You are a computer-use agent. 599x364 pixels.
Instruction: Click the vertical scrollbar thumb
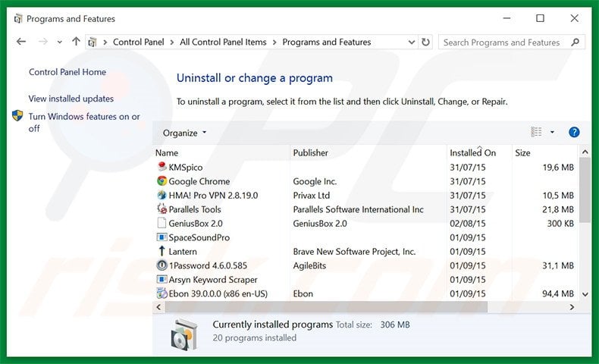[585, 190]
